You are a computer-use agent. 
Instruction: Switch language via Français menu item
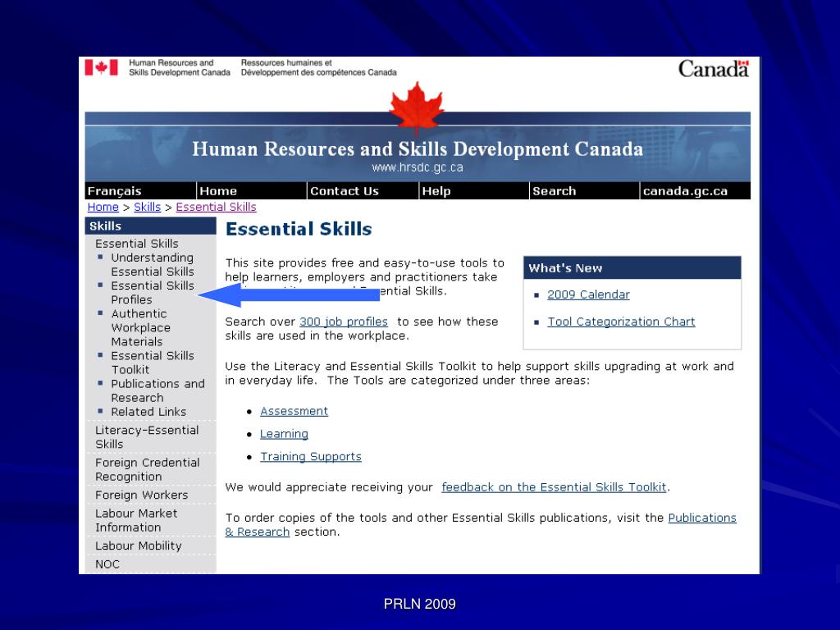click(x=140, y=190)
